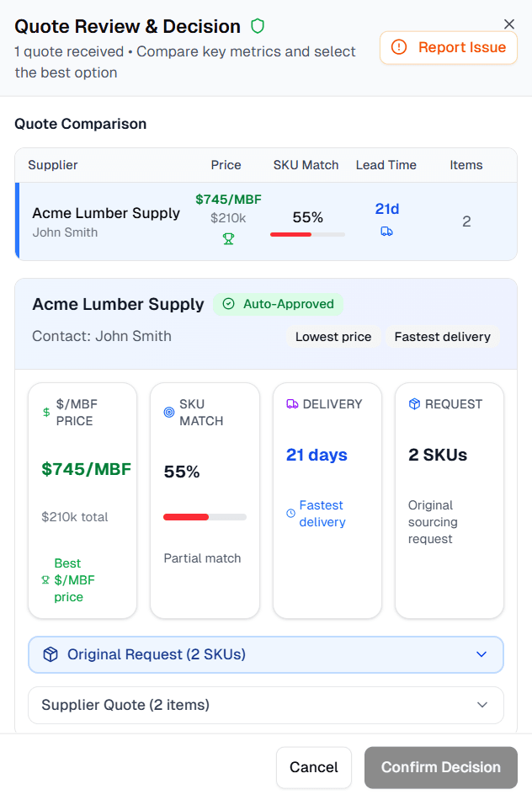Click the target icon in the SKU MATCH card
The height and width of the screenshot is (800, 532).
168,413
